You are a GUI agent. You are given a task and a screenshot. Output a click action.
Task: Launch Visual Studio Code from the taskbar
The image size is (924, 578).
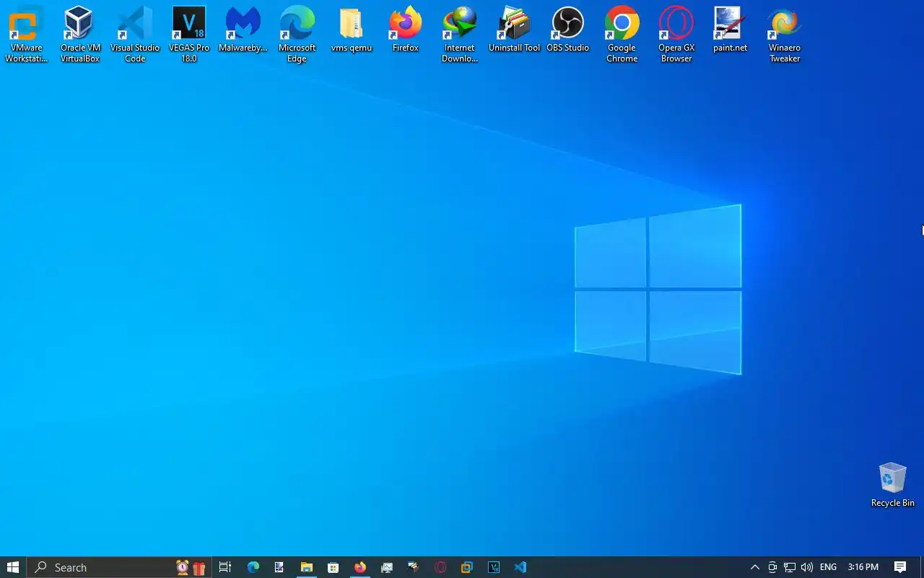(520, 567)
